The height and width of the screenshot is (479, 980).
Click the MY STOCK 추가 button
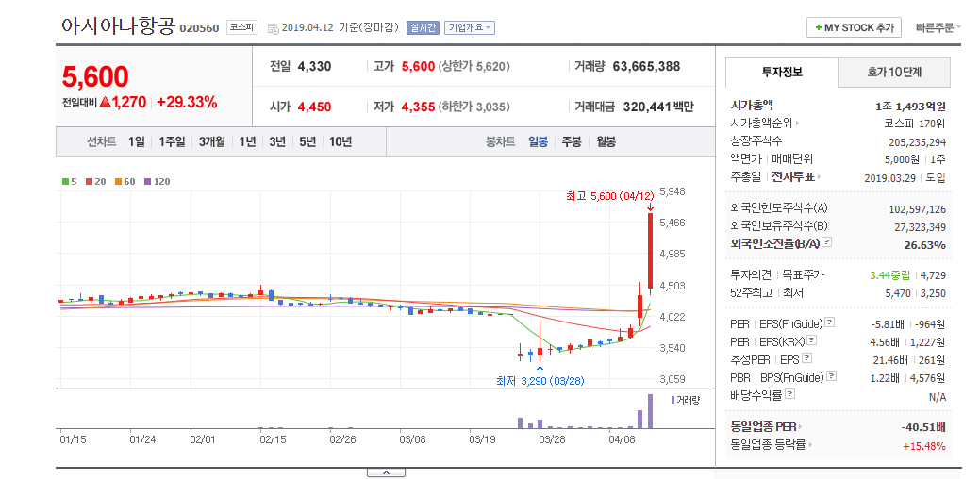[x=855, y=27]
